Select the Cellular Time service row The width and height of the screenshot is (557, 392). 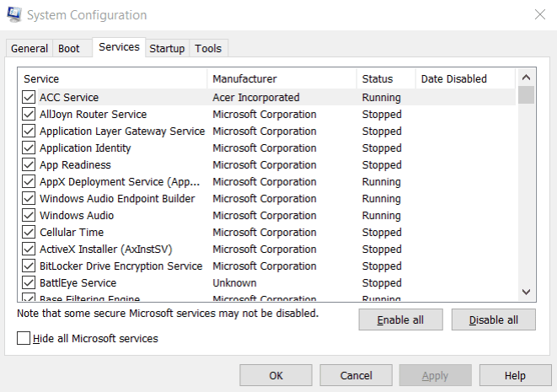point(72,233)
